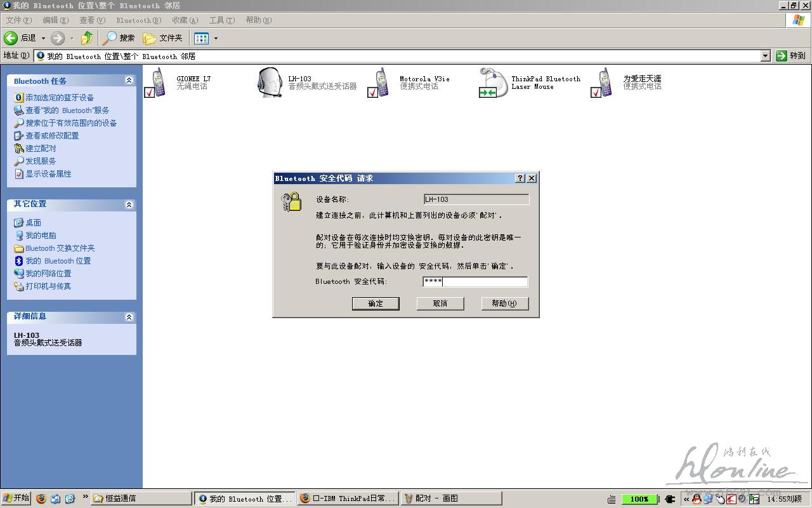Open the Bluetooth(B) menu
Viewport: 812px width, 508px height.
pos(139,20)
